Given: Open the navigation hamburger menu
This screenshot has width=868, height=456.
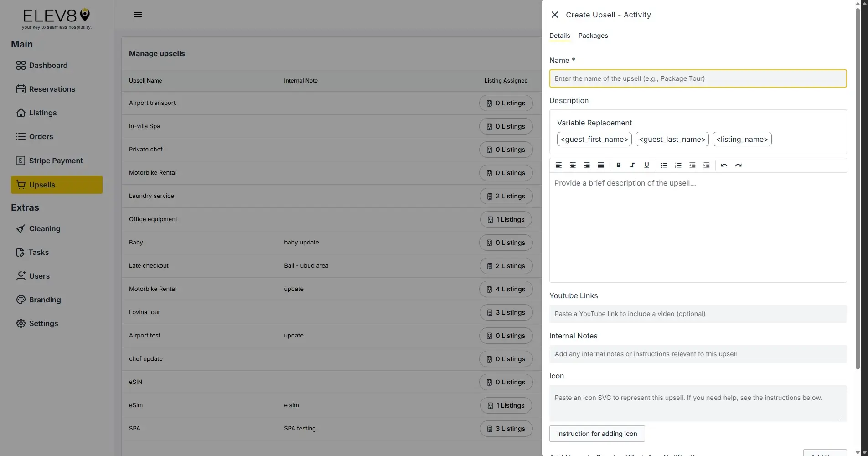Looking at the screenshot, I should click(138, 14).
